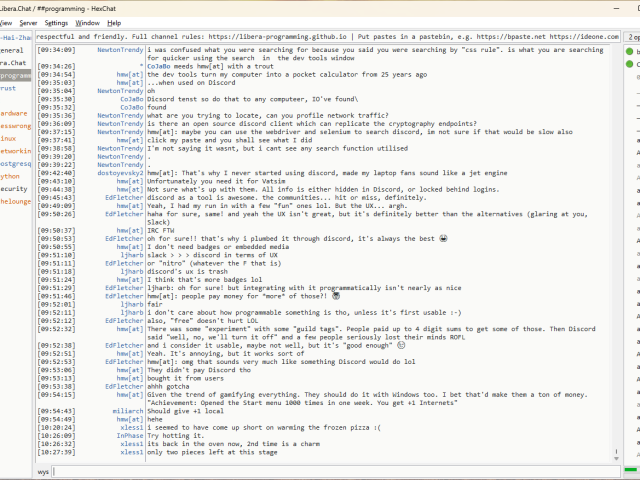
Task: Open the Help menu
Action: coord(114,22)
